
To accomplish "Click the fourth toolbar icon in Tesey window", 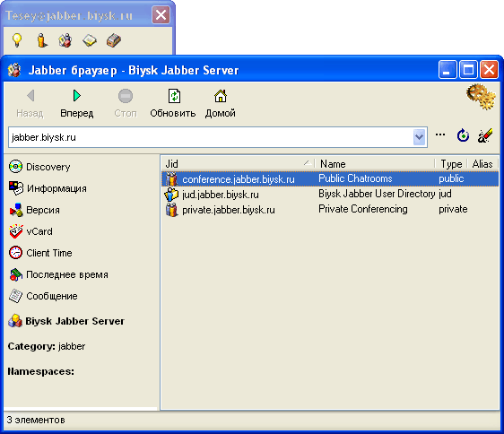I will click(90, 40).
